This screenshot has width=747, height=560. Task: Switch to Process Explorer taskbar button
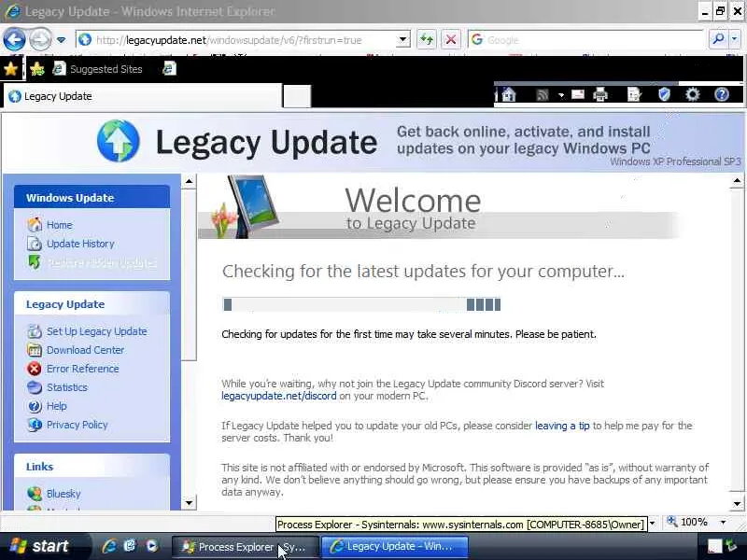click(245, 547)
